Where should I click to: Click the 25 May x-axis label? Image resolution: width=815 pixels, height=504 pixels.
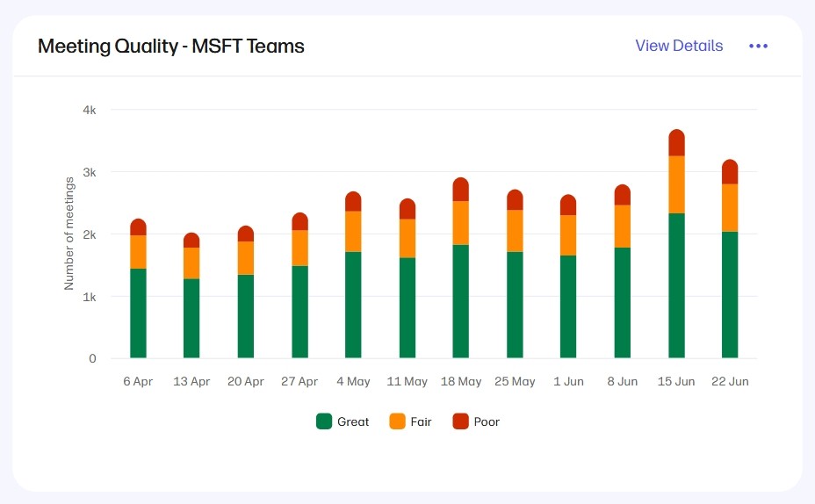click(x=515, y=382)
